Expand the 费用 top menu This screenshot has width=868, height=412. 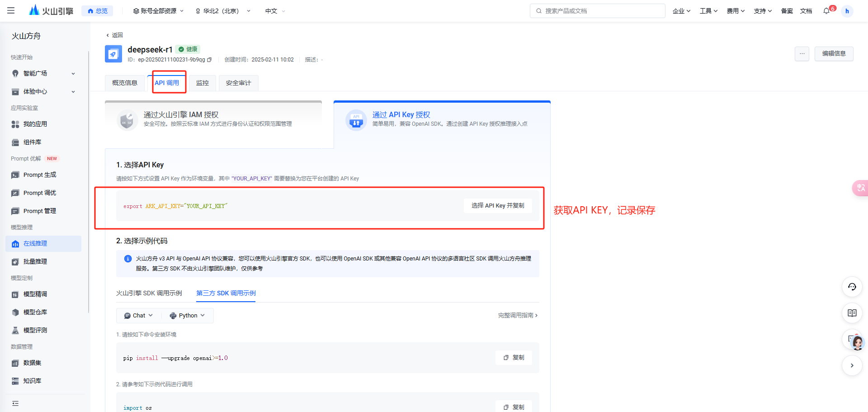click(736, 11)
